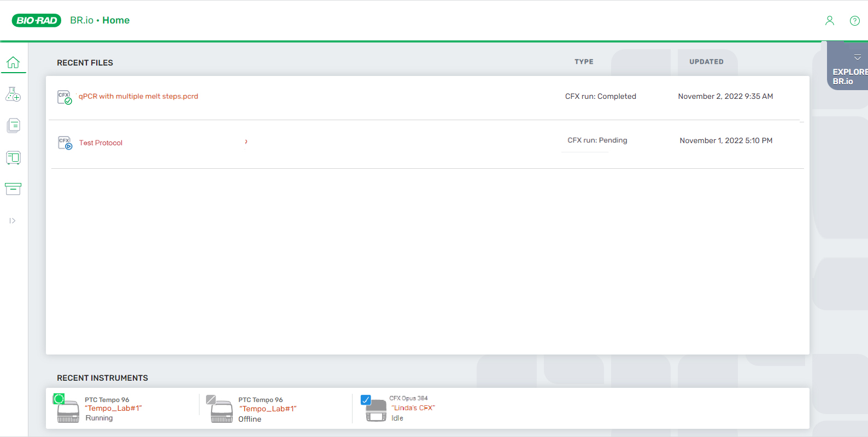This screenshot has width=868, height=437.
Task: Select the date November 1, 2022 5:10 PM
Action: [726, 140]
